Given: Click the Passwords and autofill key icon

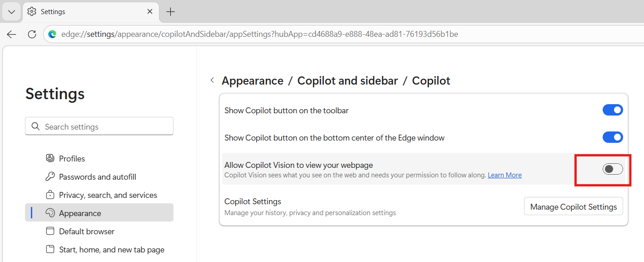Looking at the screenshot, I should [x=50, y=176].
